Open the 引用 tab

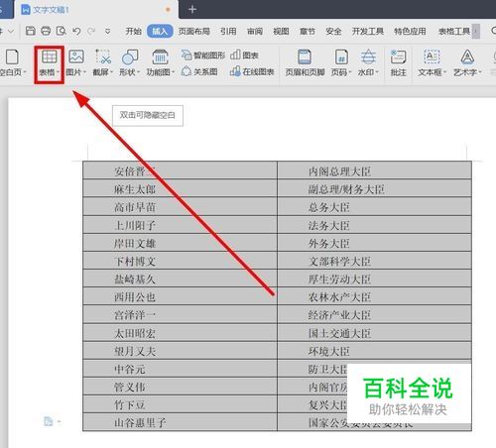tap(228, 32)
